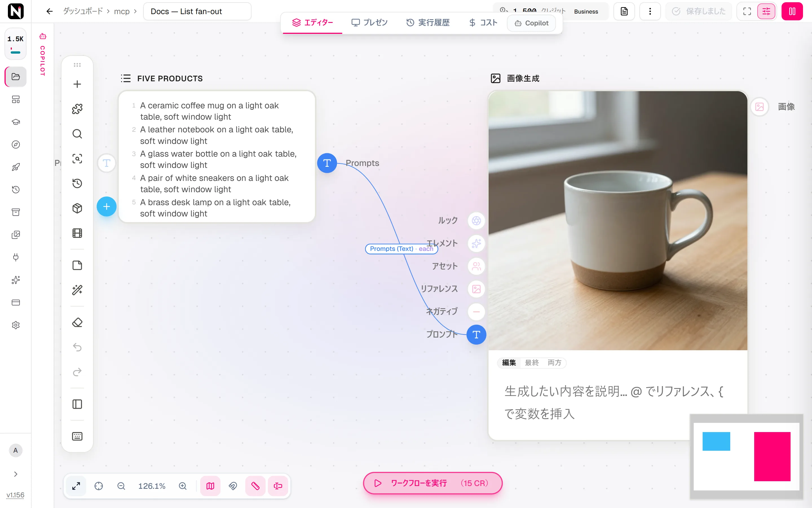812x508 pixels.
Task: Run workflow with ワークフローを実行 button
Action: pos(433,483)
